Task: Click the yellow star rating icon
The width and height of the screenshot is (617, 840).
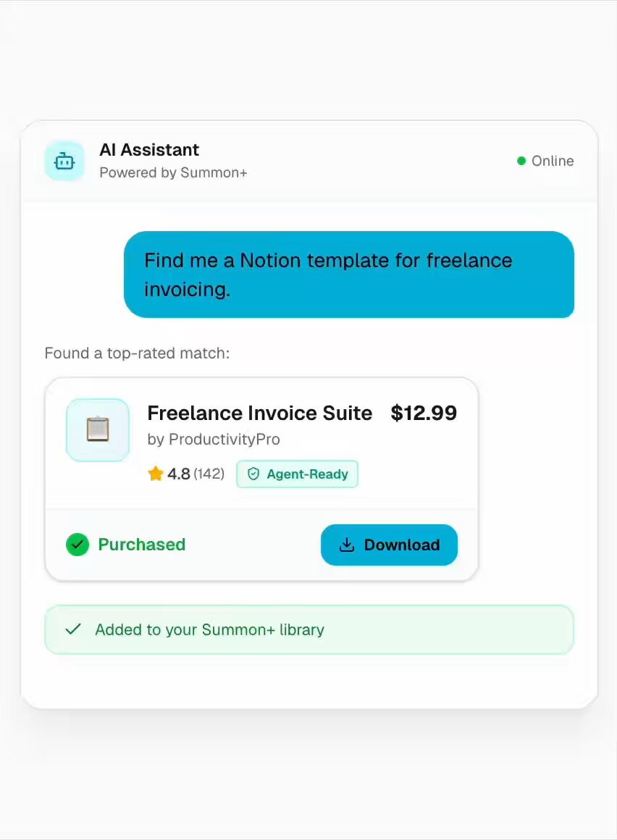Action: [x=155, y=474]
